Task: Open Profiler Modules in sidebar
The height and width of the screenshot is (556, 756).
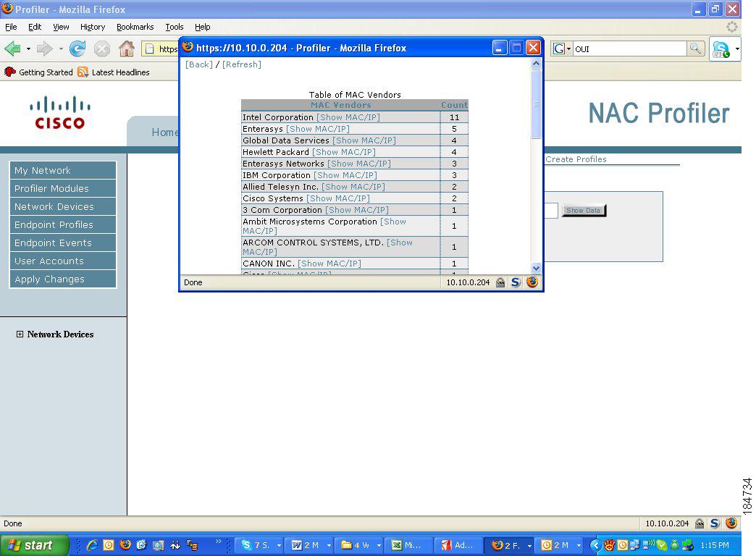Action: pyautogui.click(x=63, y=188)
